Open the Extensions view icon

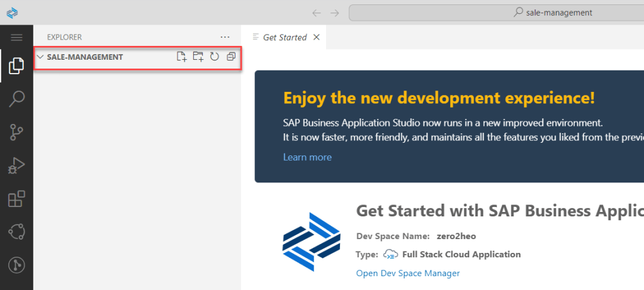click(x=16, y=199)
